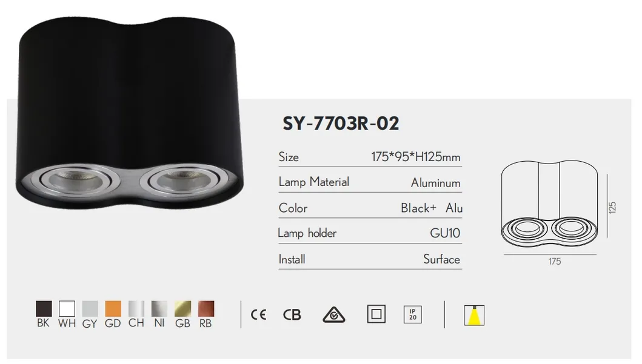Click the CE certification mark icon
Image resolution: width=642 pixels, height=364 pixels.
click(258, 314)
